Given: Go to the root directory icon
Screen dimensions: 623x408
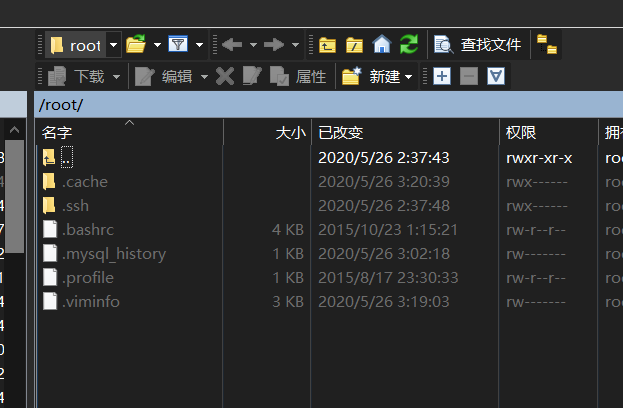Looking at the screenshot, I should tap(354, 45).
